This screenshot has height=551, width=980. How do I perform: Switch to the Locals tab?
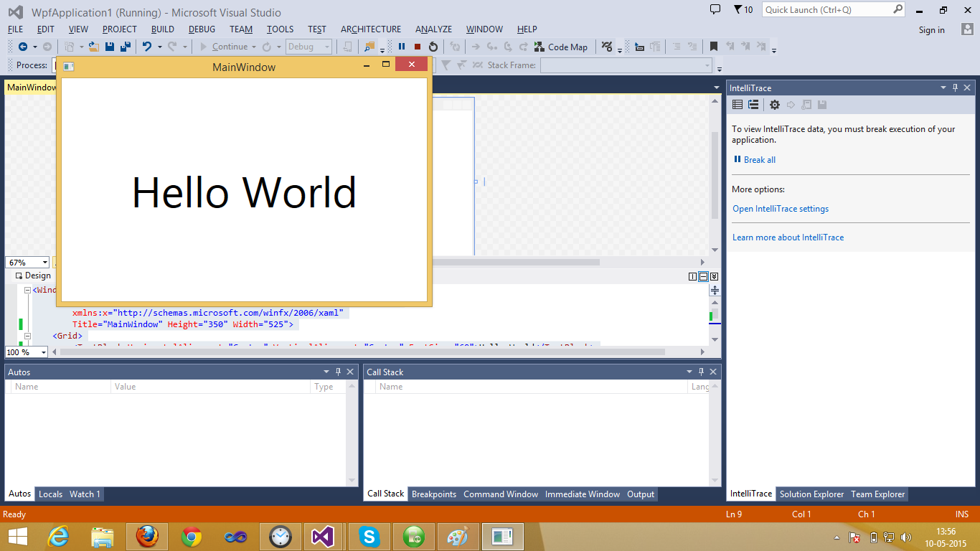50,494
